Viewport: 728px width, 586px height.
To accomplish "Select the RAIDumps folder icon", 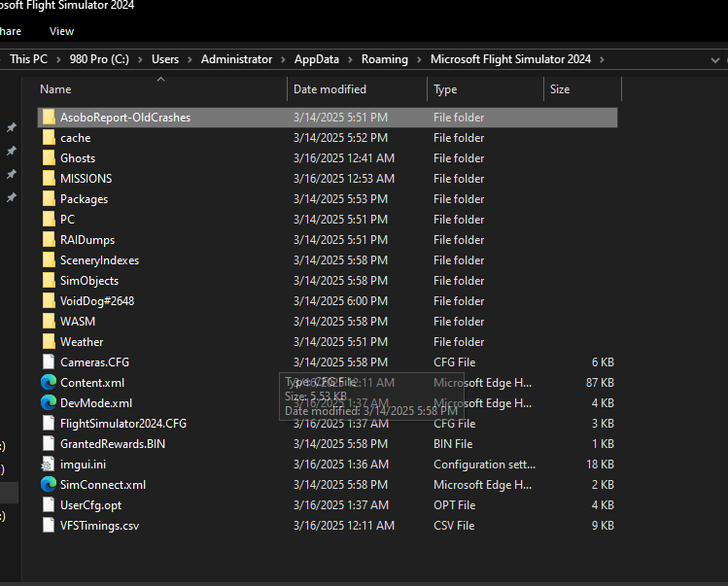I will pyautogui.click(x=49, y=240).
